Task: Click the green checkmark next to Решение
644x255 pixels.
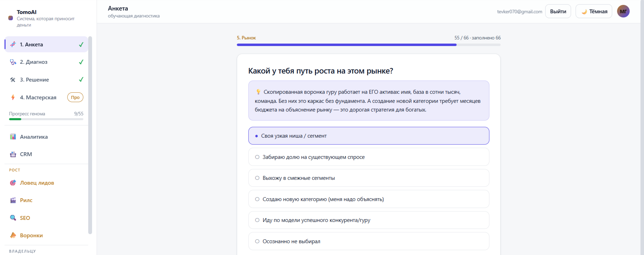Action: click(81, 79)
